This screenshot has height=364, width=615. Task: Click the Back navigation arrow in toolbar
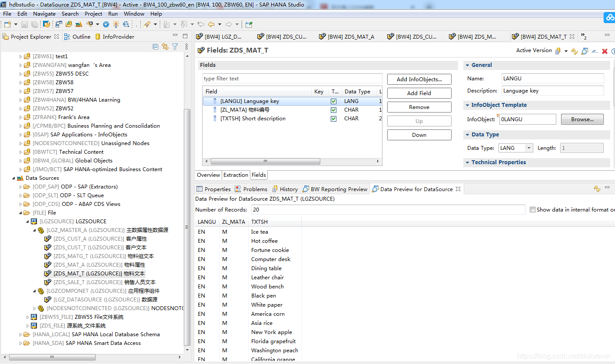(x=211, y=24)
